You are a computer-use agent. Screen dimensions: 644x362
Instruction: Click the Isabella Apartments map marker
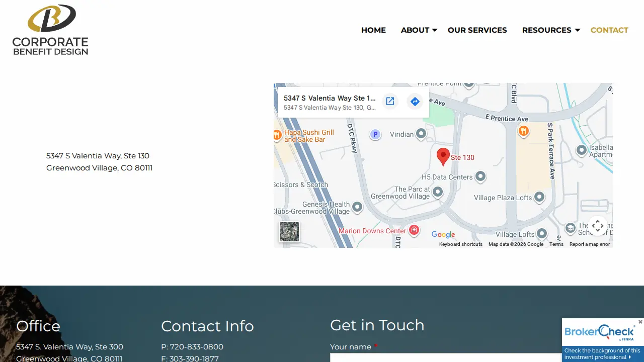point(582,150)
